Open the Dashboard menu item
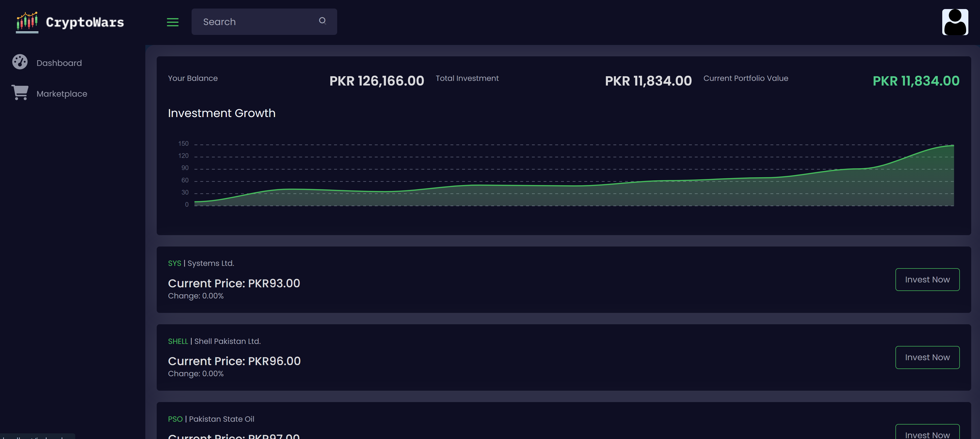The image size is (980, 439). click(59, 63)
